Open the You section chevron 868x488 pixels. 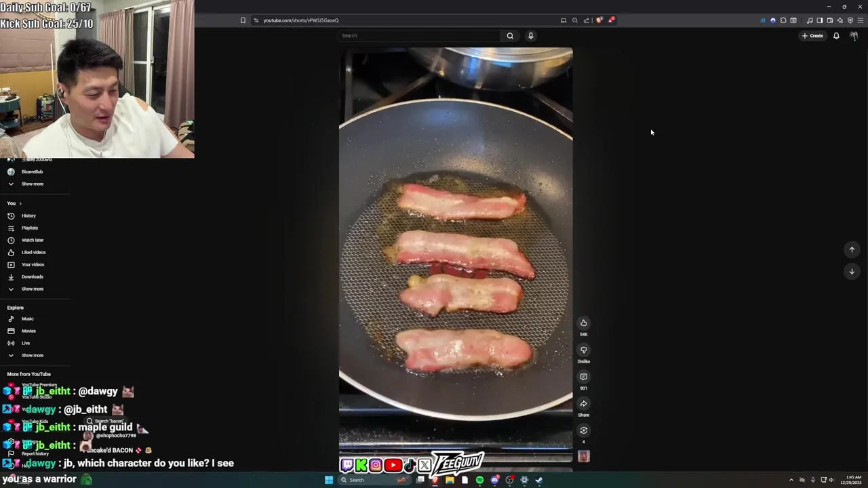(x=20, y=203)
